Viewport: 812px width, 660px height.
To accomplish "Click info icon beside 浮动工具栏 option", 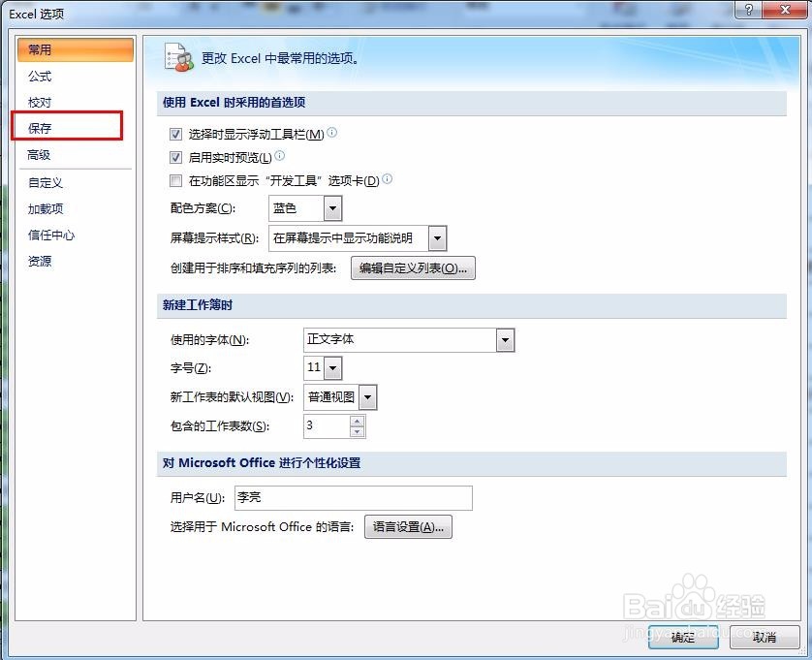I will click(332, 133).
